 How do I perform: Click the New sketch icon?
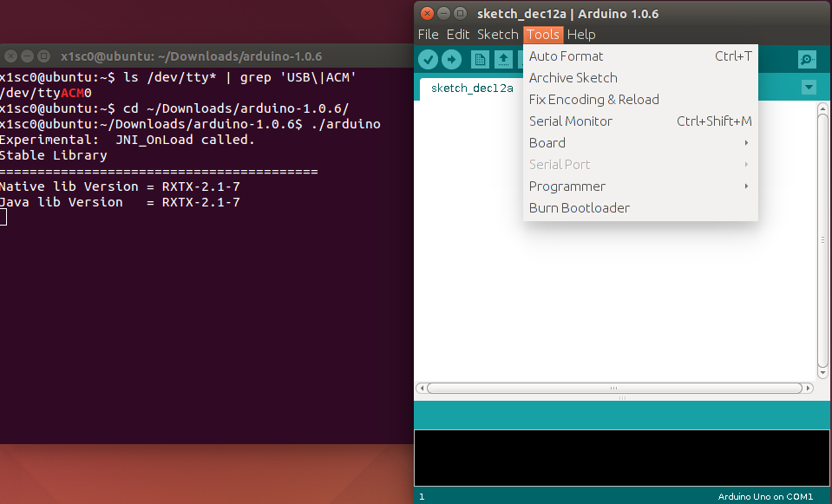click(x=480, y=59)
